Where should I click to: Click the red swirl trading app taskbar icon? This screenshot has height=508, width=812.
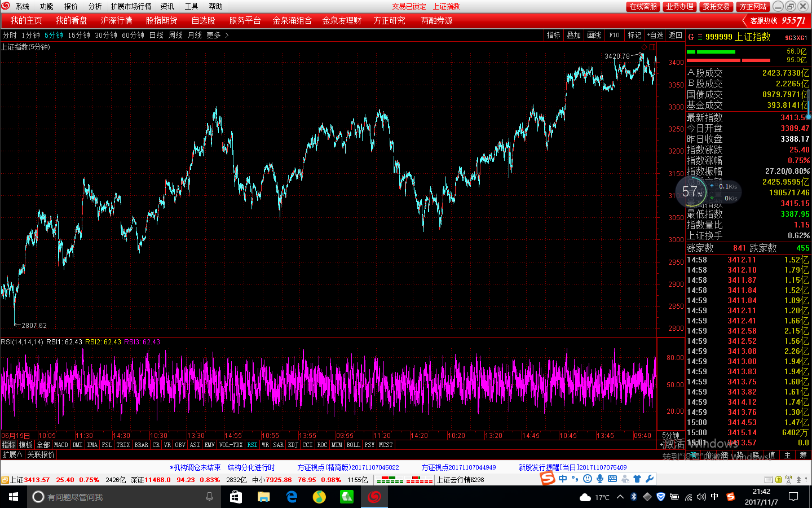[x=374, y=497]
